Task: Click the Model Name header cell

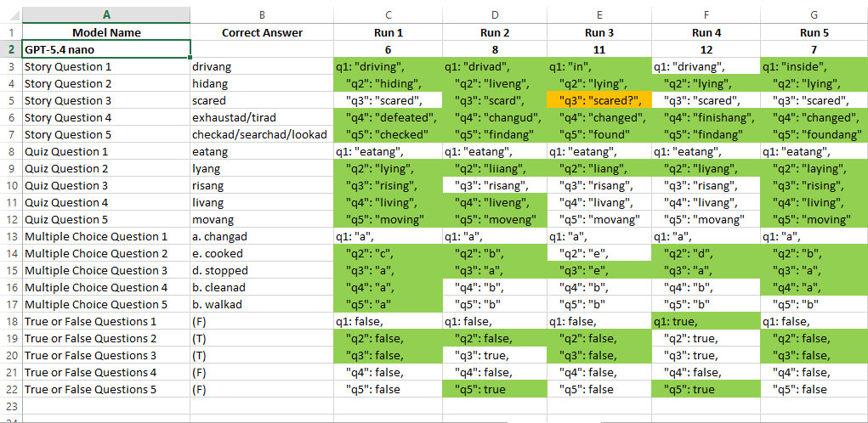Action: click(106, 32)
